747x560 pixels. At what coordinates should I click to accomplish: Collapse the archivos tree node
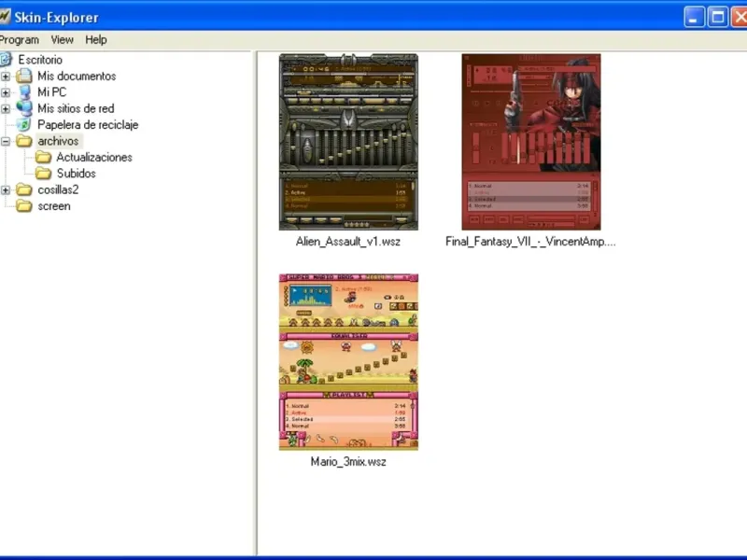click(x=6, y=142)
